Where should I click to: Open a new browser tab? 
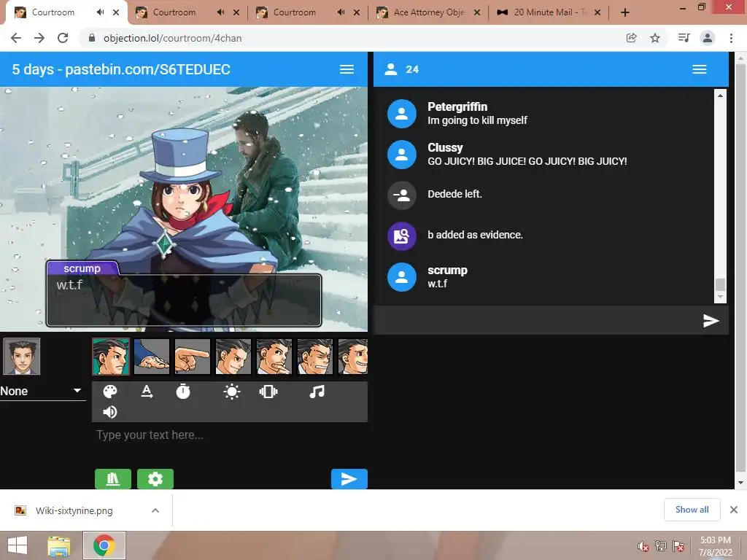pyautogui.click(x=625, y=12)
